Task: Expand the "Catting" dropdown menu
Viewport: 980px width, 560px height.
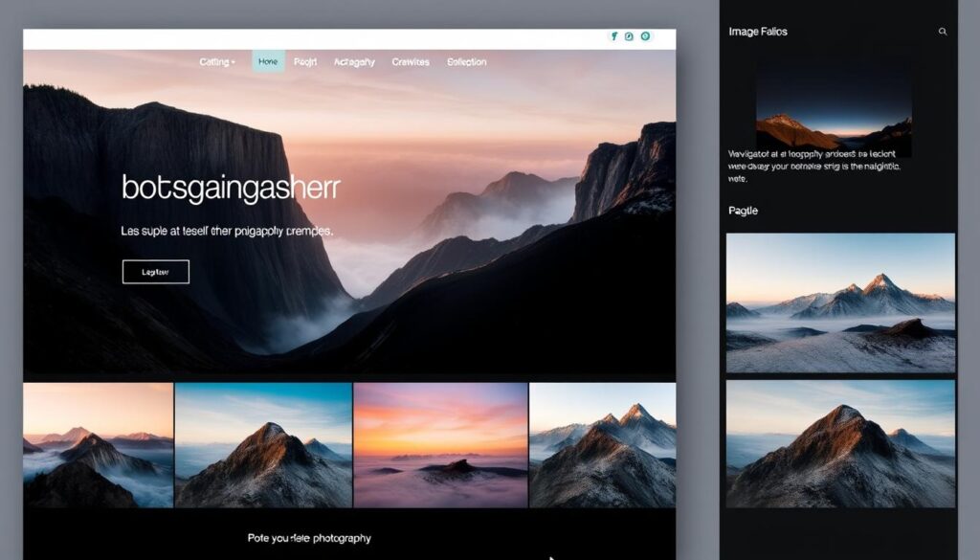Action: (x=217, y=62)
